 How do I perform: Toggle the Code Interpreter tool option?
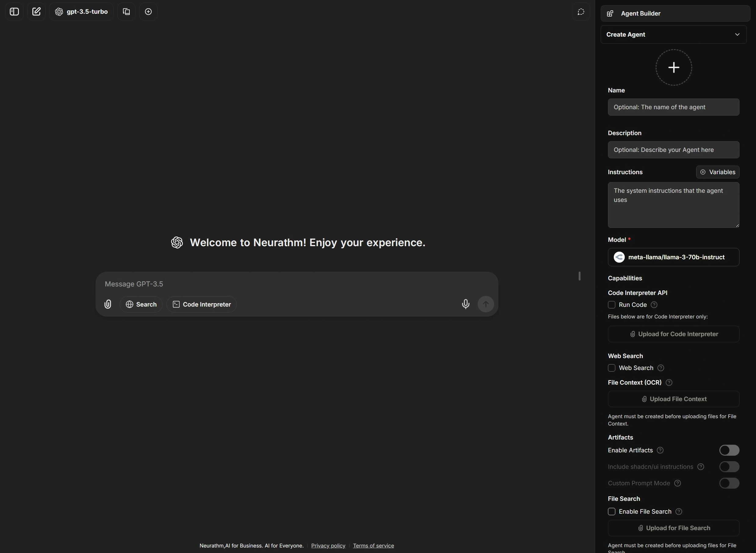point(201,304)
